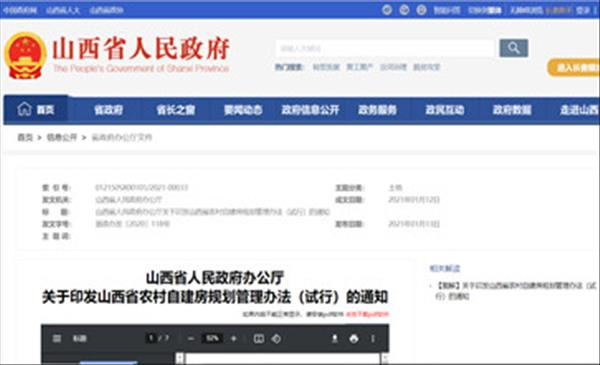Click the PDF fit-to-page icon
This screenshot has height=365, width=600.
(x=259, y=338)
